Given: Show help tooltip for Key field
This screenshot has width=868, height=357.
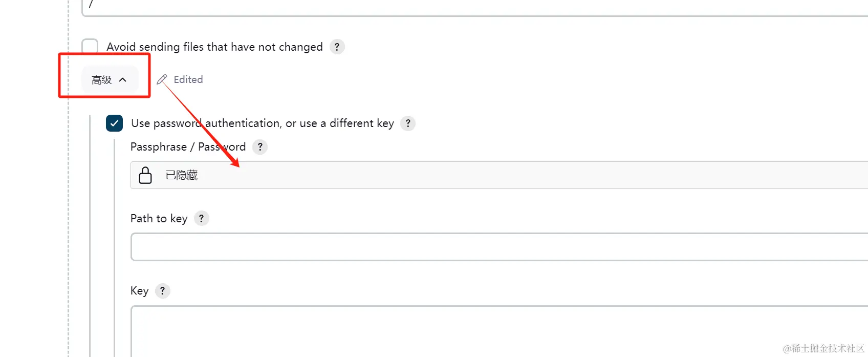Looking at the screenshot, I should tap(162, 291).
